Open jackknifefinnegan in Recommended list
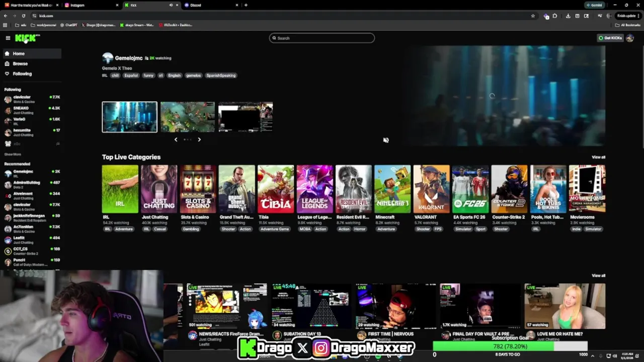Image resolution: width=644 pixels, height=362 pixels. point(31,218)
